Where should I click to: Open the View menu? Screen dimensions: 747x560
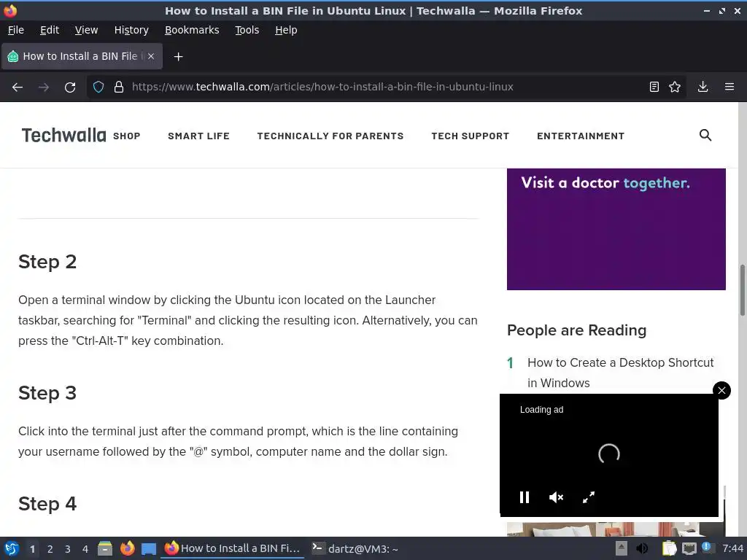pyautogui.click(x=86, y=30)
